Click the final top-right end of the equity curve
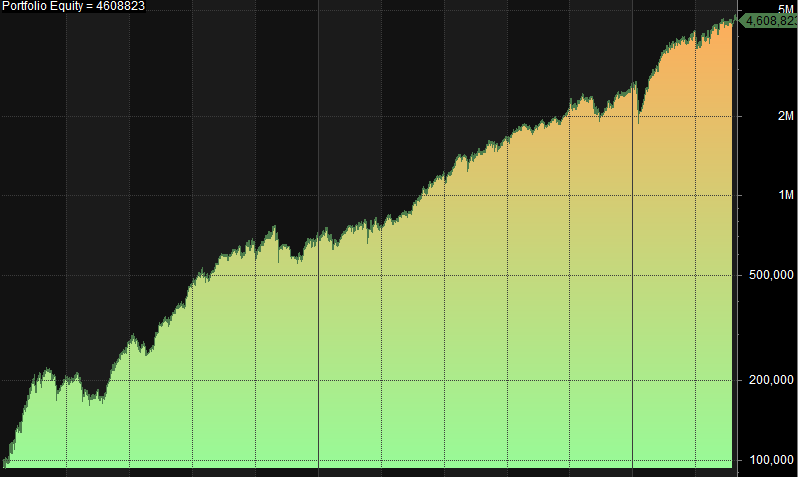The image size is (798, 477). (x=731, y=20)
